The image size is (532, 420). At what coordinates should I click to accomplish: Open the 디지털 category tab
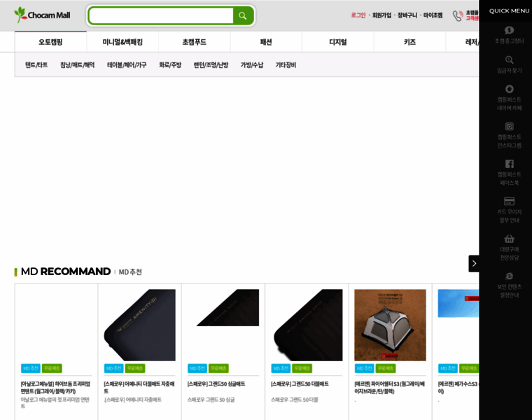(x=338, y=42)
